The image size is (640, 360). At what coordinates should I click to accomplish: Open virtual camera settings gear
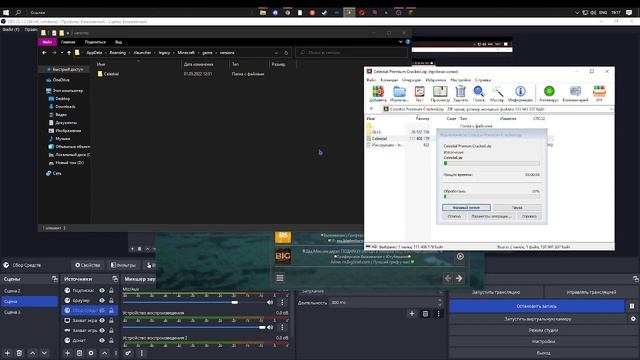click(x=633, y=319)
